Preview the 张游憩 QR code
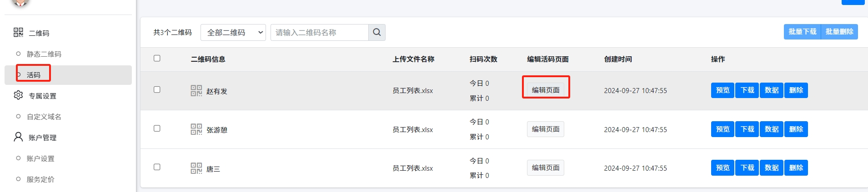This screenshot has width=868, height=192. (x=722, y=129)
